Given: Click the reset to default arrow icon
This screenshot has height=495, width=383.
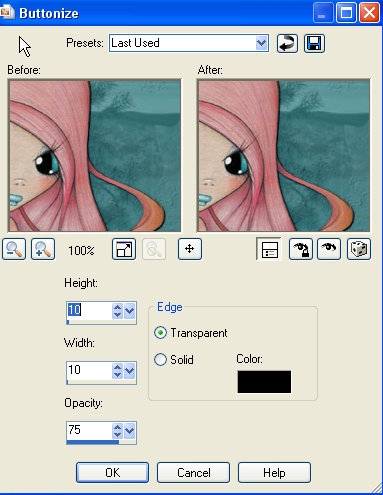Looking at the screenshot, I should 287,43.
